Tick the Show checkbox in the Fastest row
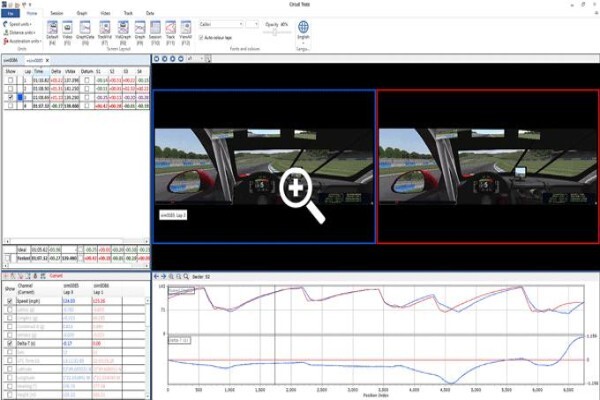Viewport: 600px width, 400px height. coord(8,258)
